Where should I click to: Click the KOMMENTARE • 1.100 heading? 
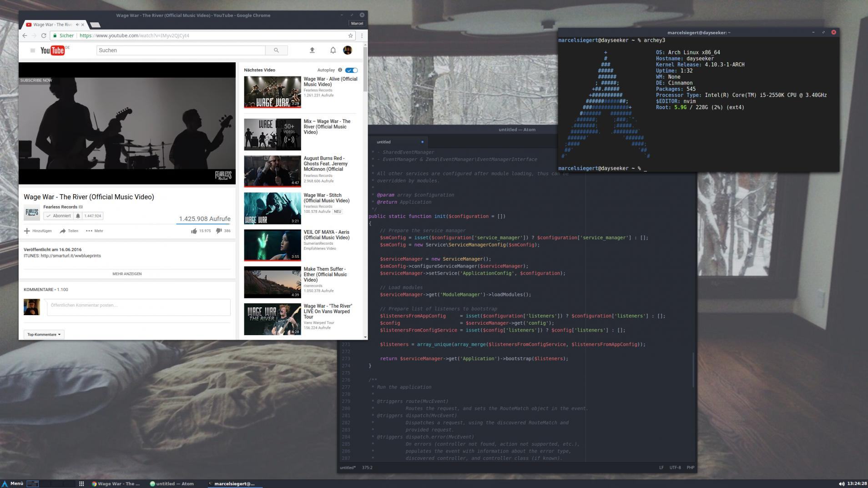click(46, 290)
